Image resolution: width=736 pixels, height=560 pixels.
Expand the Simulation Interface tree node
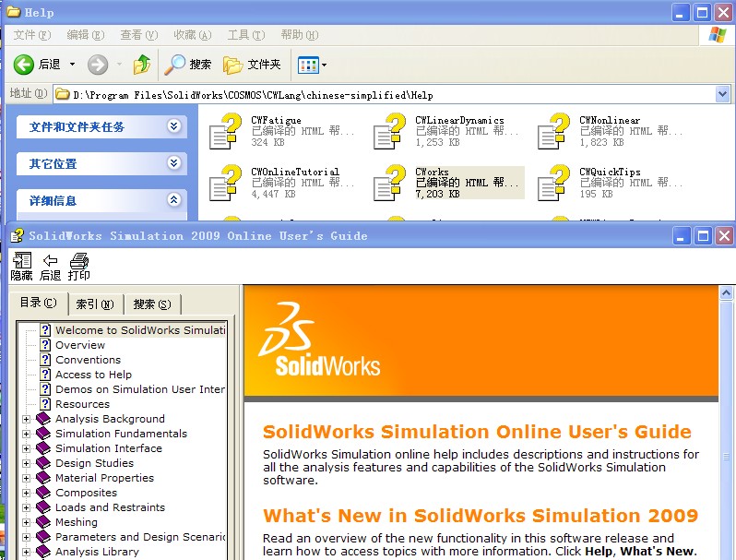26,448
